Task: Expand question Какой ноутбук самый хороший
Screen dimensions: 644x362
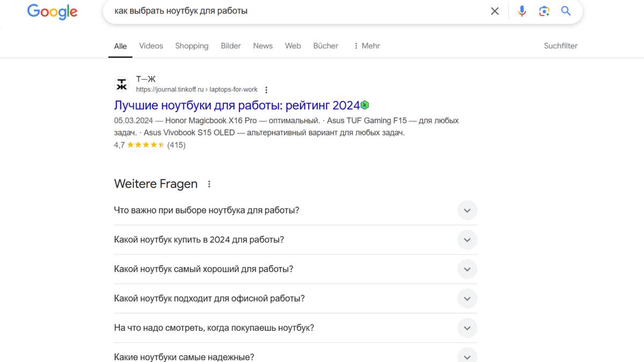Action: point(296,269)
